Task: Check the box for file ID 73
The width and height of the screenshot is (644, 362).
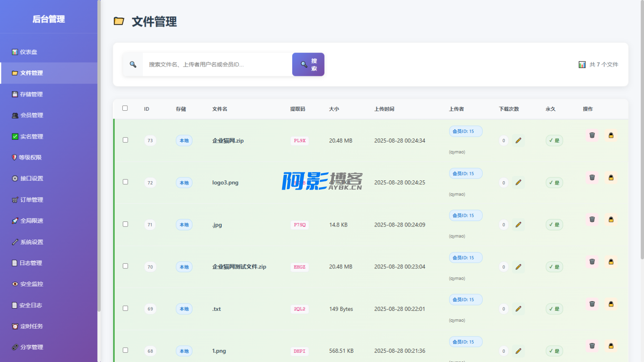Action: (x=125, y=140)
